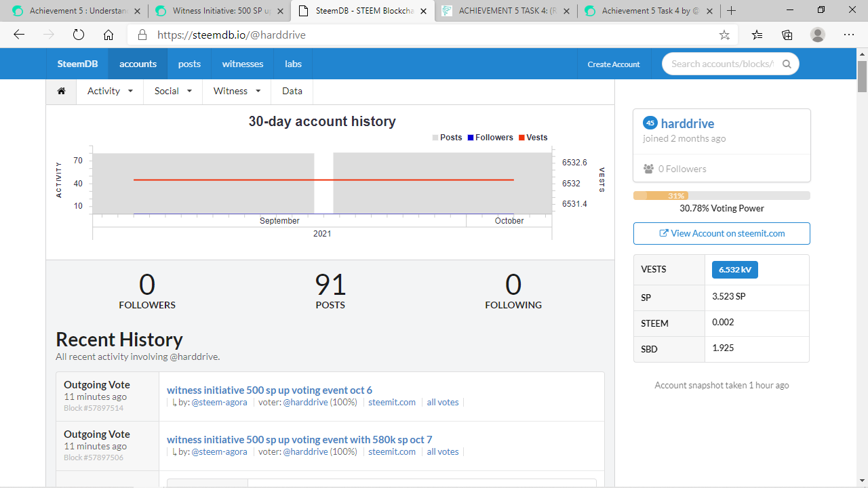Open @steem-agora link in oct 7 row
The width and height of the screenshot is (868, 488).
coord(219,451)
